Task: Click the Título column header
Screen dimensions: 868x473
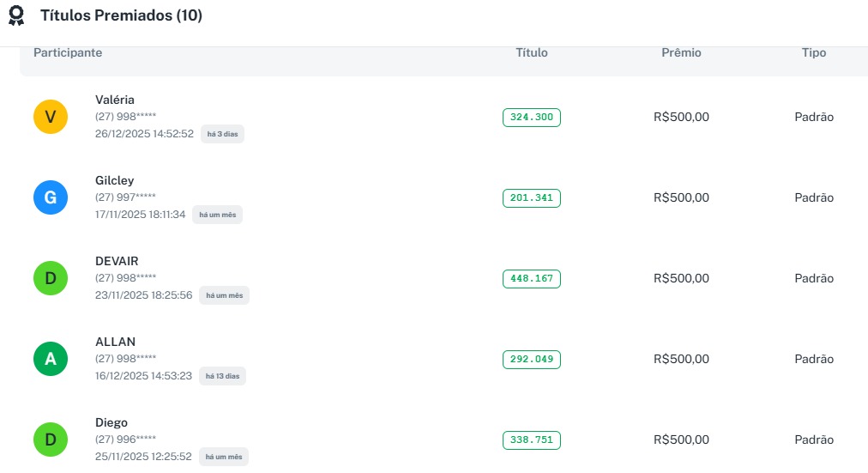Action: (x=532, y=53)
